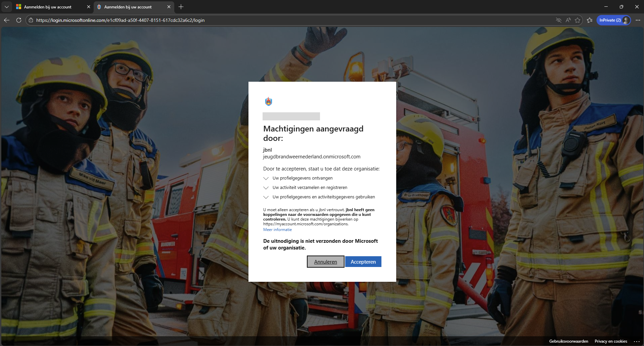Click the Accepteren button
The height and width of the screenshot is (346, 644).
point(363,262)
